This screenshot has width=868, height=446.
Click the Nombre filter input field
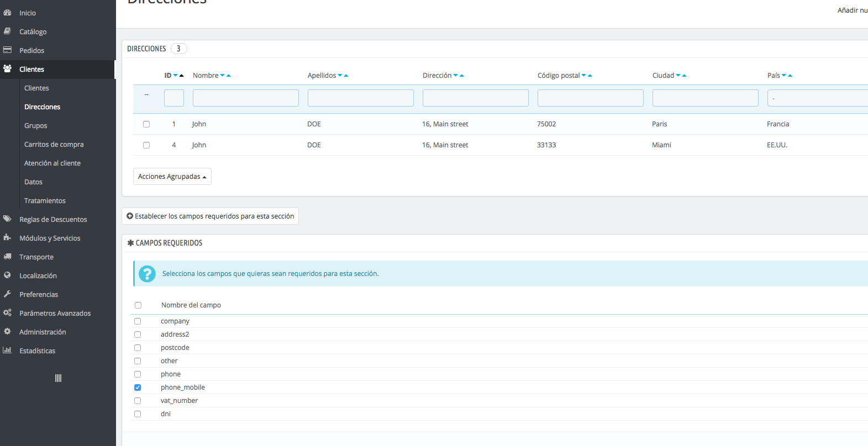point(245,98)
